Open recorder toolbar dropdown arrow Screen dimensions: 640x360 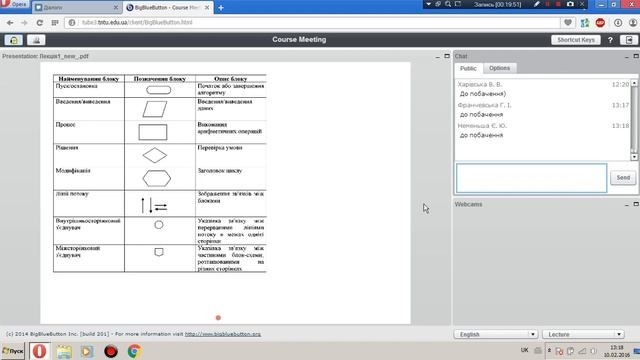click(428, 4)
